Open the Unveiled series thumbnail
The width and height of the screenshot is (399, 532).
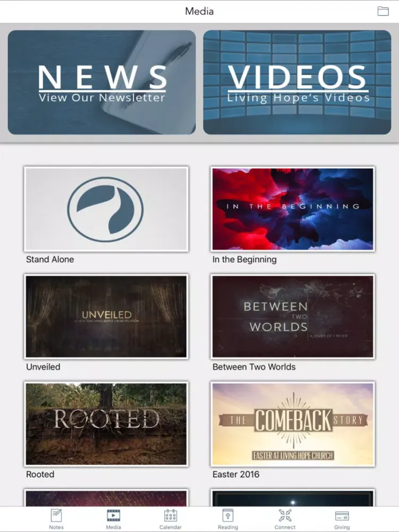tap(106, 317)
